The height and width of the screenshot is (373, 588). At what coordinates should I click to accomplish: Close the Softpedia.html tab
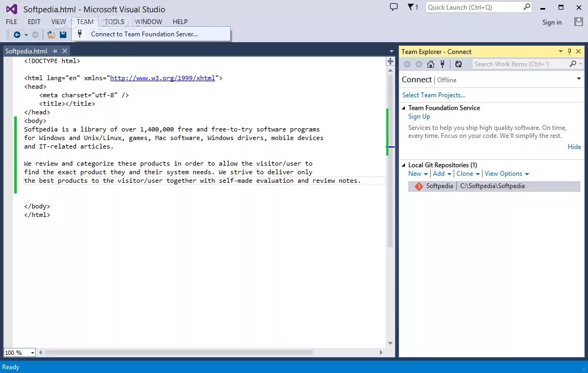pyautogui.click(x=65, y=51)
